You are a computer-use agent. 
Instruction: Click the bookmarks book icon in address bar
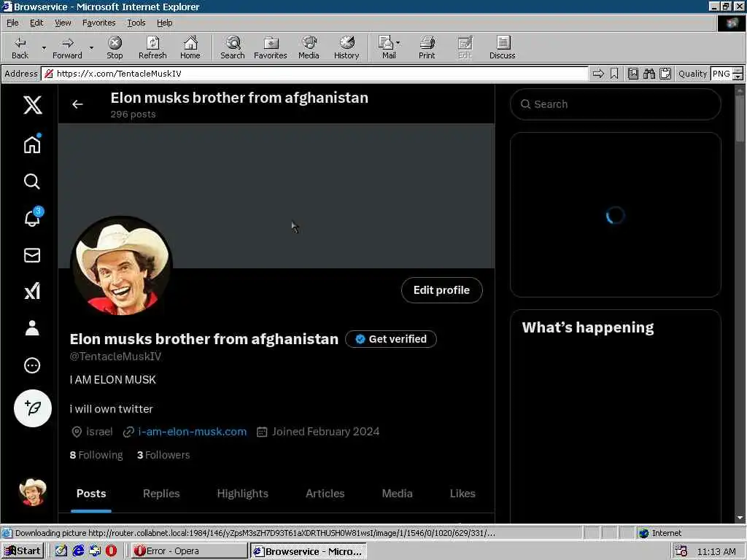click(x=633, y=74)
